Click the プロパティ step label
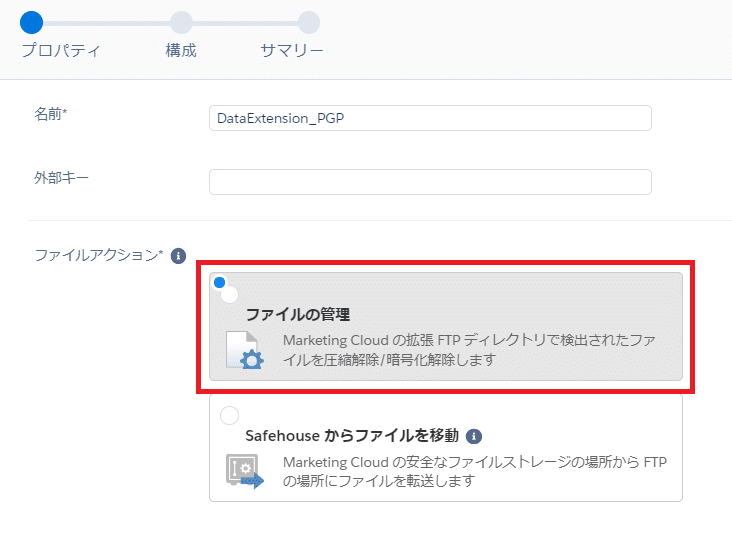The width and height of the screenshot is (732, 536). [x=61, y=50]
